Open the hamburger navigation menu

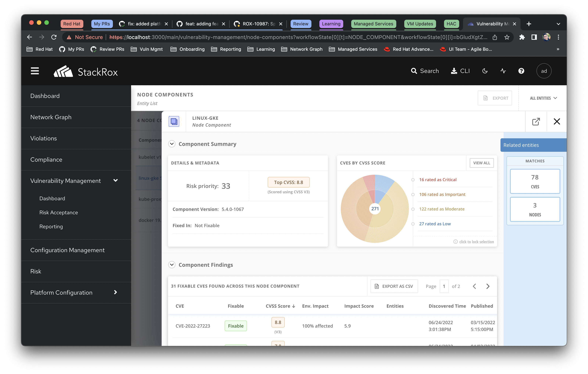tap(35, 71)
